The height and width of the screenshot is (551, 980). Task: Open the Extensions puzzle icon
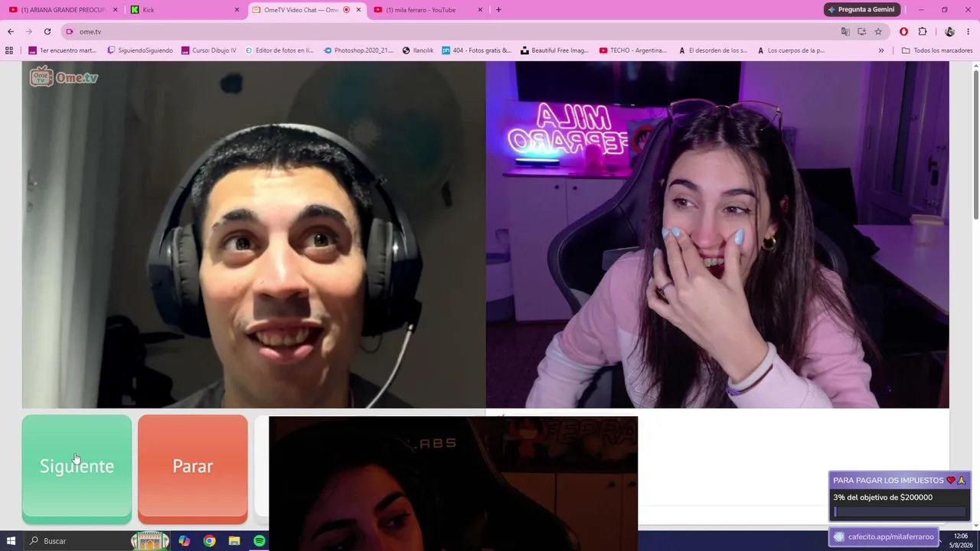click(923, 31)
